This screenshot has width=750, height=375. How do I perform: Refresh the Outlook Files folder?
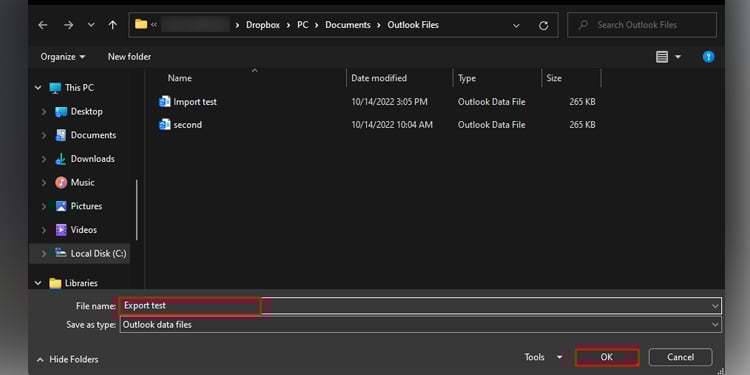[543, 25]
